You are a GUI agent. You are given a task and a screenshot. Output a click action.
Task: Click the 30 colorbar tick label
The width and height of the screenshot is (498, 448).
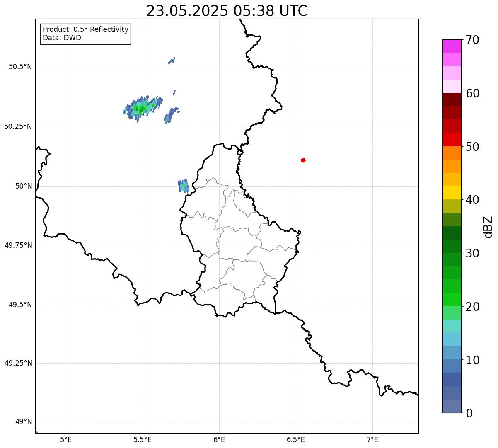click(472, 253)
